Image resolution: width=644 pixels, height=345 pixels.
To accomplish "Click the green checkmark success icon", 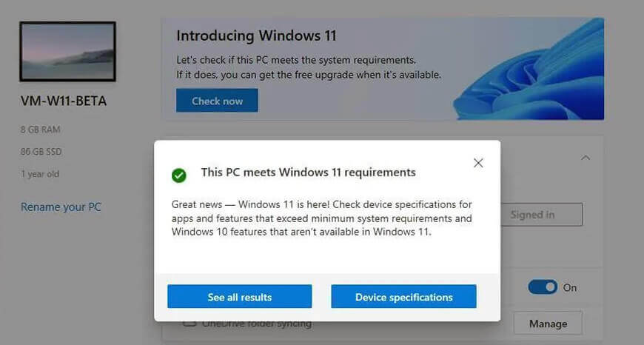I will 179,175.
